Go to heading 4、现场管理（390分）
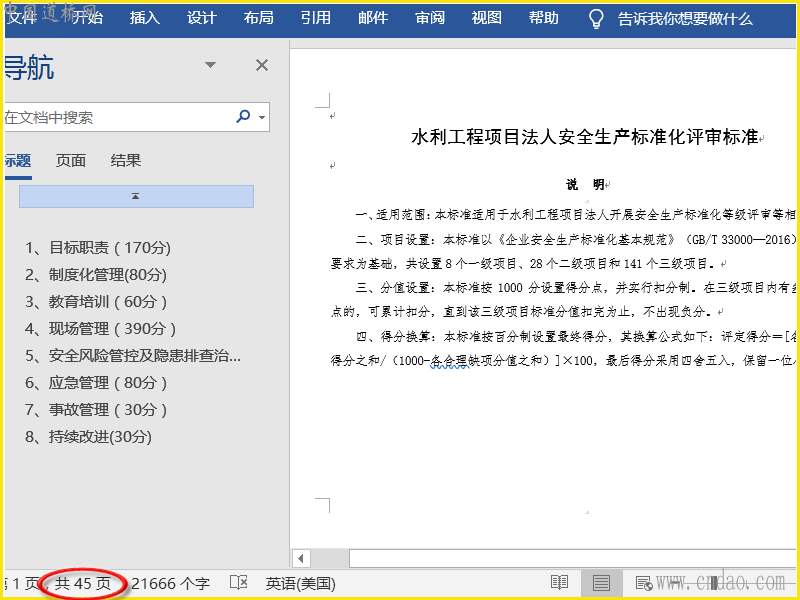Image resolution: width=800 pixels, height=600 pixels. [101, 329]
